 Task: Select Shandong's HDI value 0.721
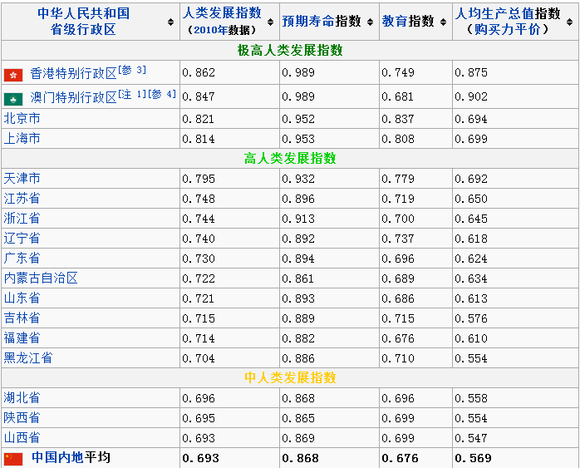pyautogui.click(x=199, y=299)
